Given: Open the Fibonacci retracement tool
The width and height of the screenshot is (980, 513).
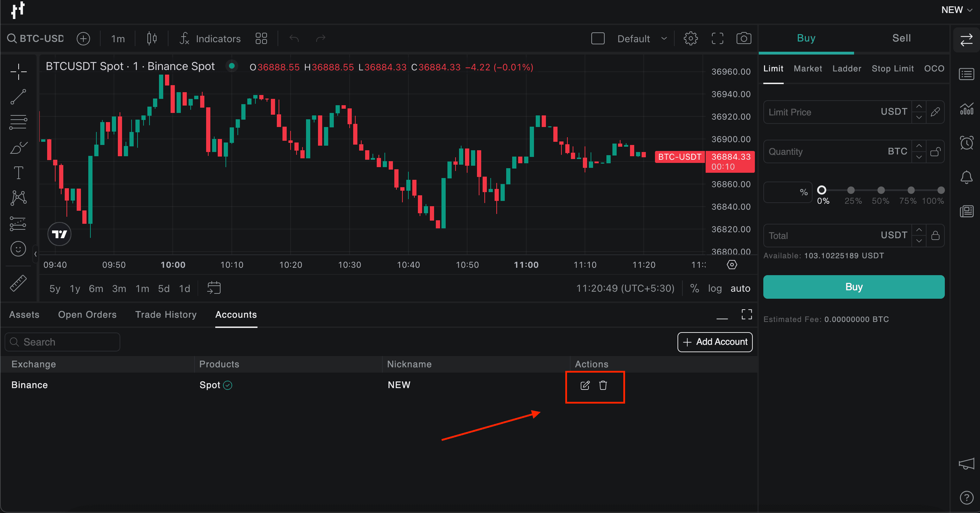Looking at the screenshot, I should tap(18, 122).
